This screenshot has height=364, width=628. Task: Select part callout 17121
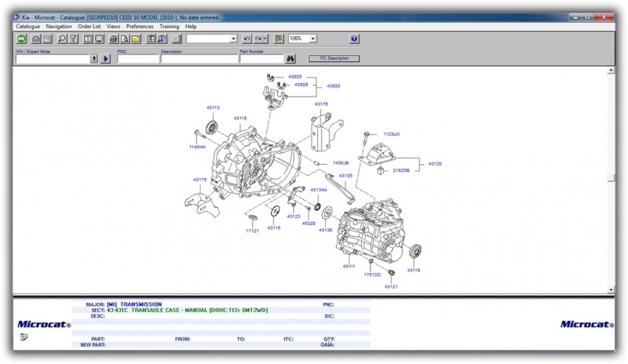point(252,231)
